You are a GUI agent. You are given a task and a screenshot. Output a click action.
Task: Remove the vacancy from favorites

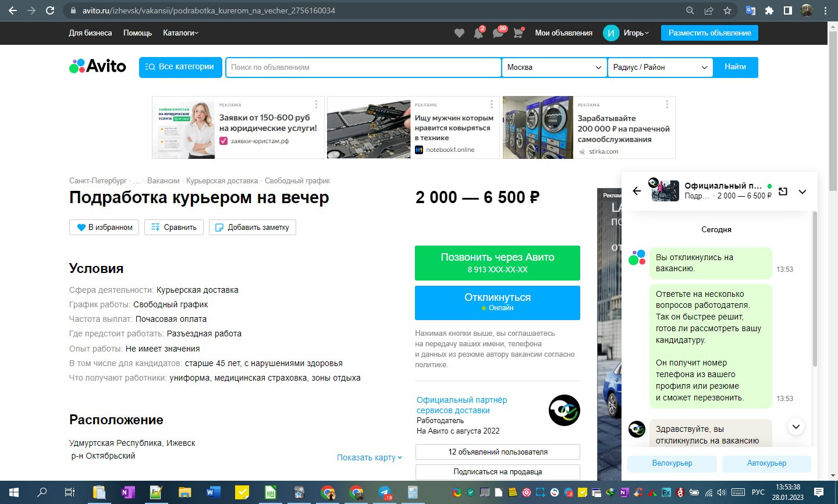point(104,227)
